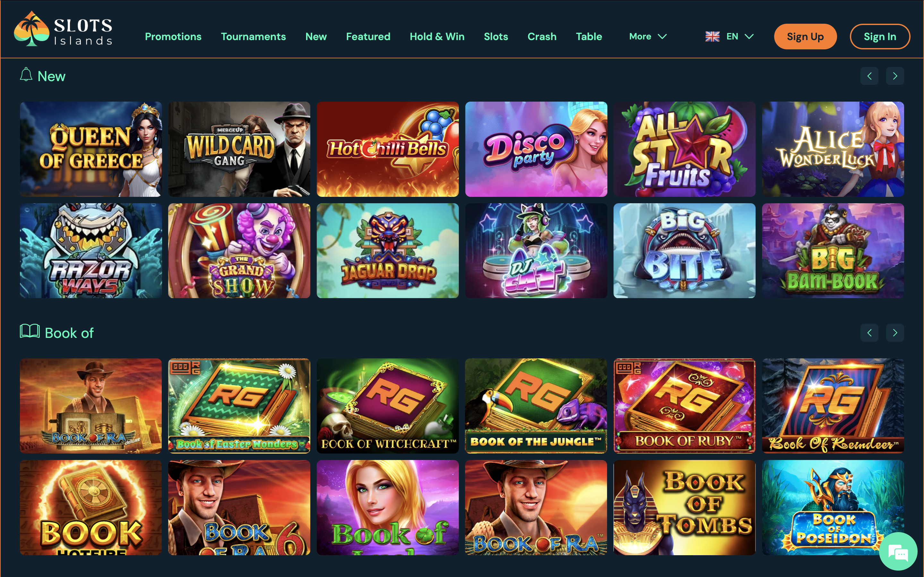Select the Tournaments navigation tab
This screenshot has height=577, width=924.
click(x=253, y=37)
